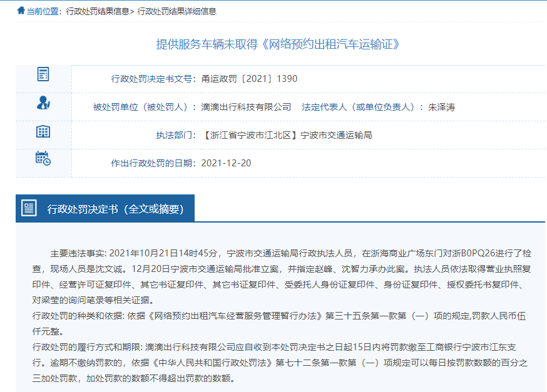Click the document icon for 决定书文号 row

43,74
